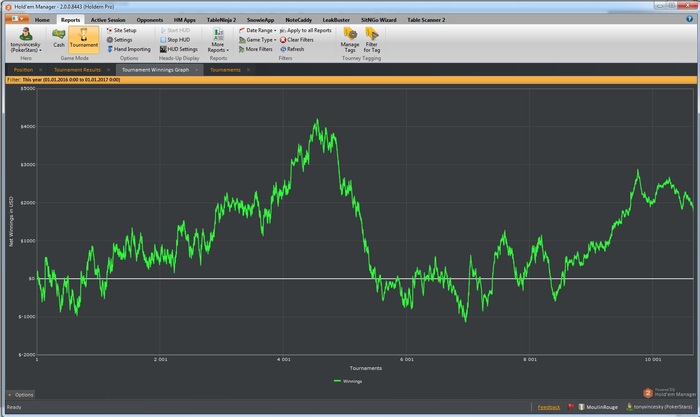Click the Feedback link in status bar
Viewport: 700px width, 417px height.
(x=549, y=408)
